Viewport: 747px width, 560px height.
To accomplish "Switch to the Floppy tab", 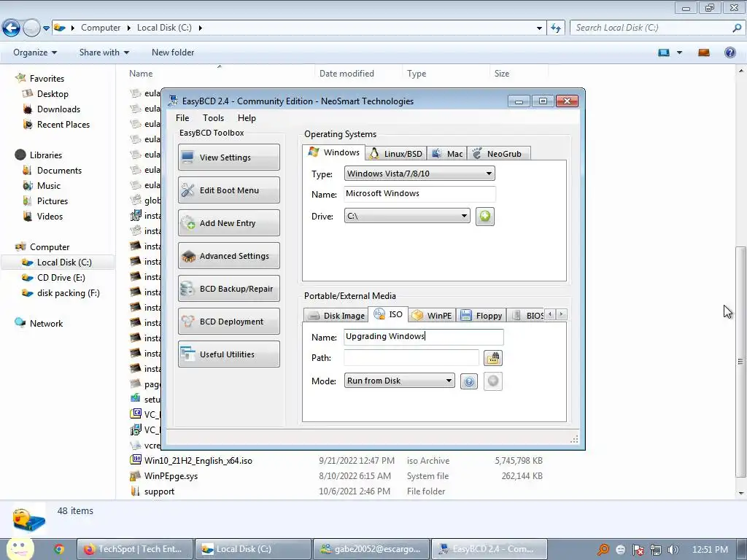I will pos(481,315).
